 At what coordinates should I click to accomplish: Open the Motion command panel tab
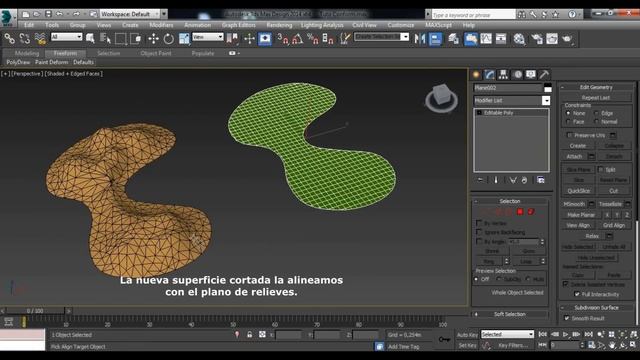(517, 74)
